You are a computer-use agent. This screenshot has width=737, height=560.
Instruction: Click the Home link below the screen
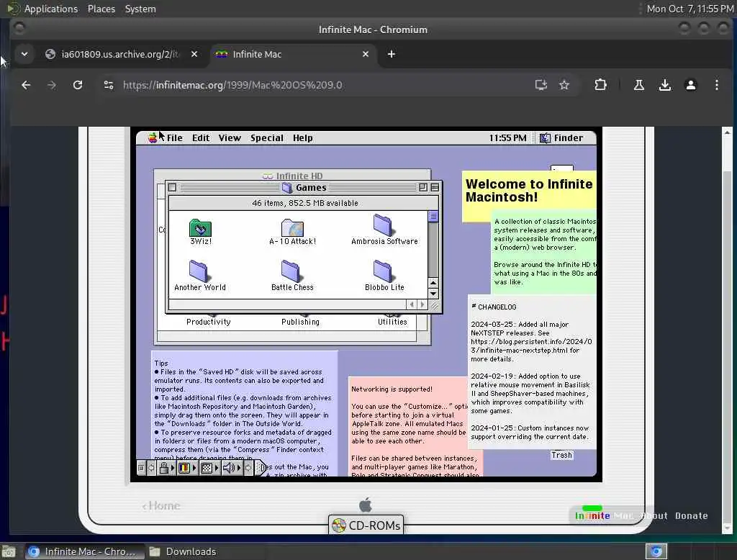click(x=161, y=505)
